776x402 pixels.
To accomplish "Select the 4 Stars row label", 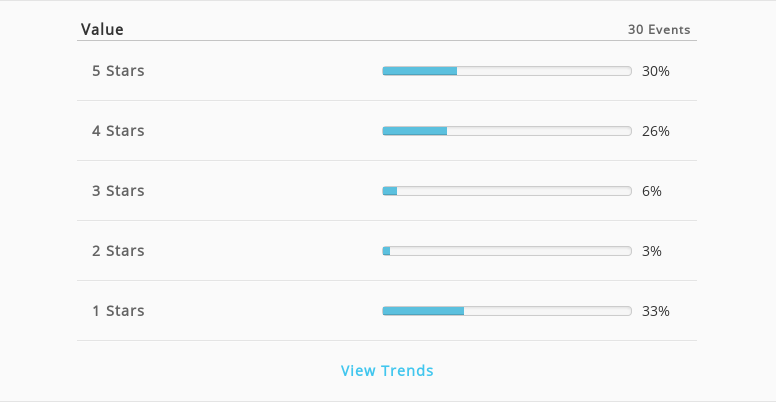I will (x=118, y=131).
